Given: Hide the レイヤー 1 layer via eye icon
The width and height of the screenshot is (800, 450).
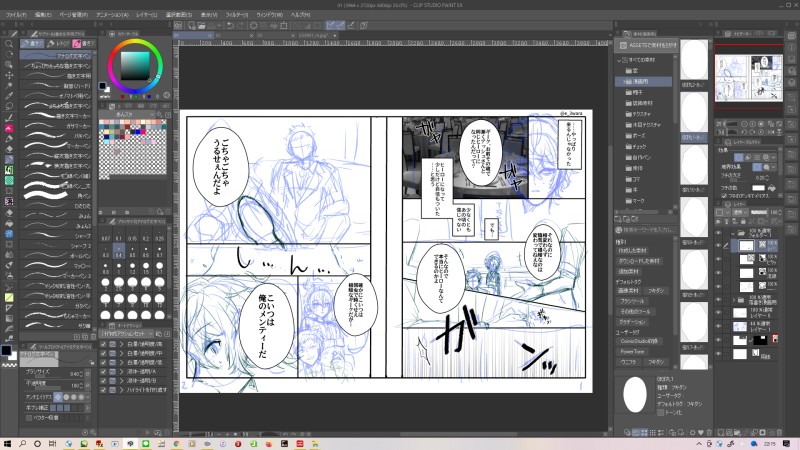Looking at the screenshot, I should [x=718, y=327].
